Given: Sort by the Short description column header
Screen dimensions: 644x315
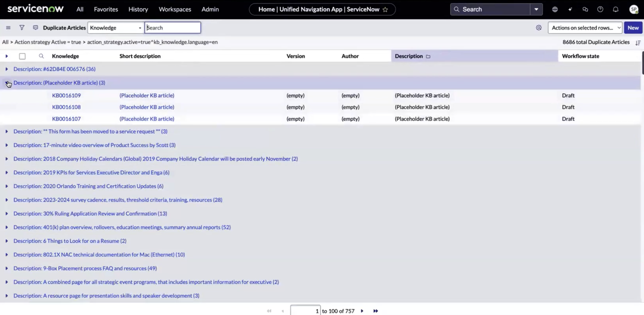Looking at the screenshot, I should (x=140, y=56).
